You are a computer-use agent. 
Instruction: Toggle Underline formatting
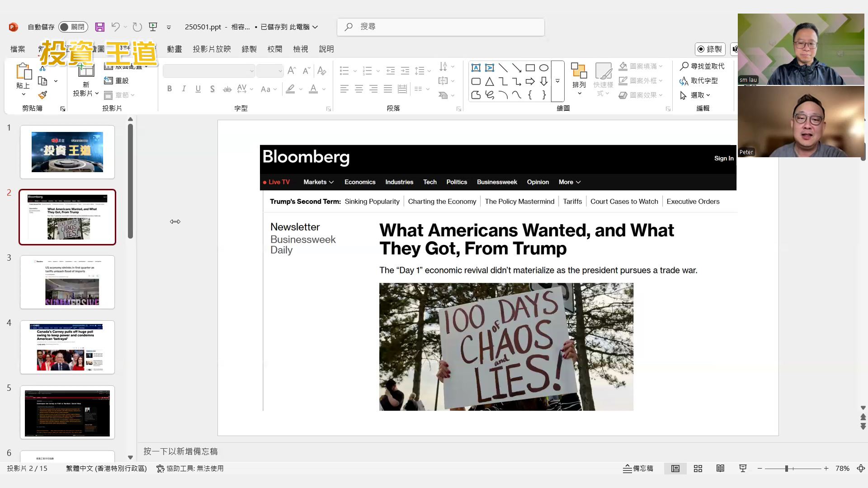pyautogui.click(x=198, y=89)
